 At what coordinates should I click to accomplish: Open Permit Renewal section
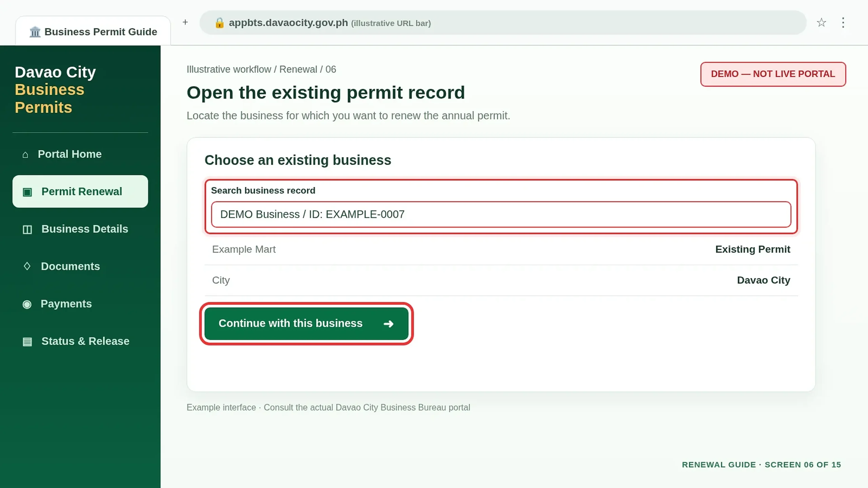[80, 191]
